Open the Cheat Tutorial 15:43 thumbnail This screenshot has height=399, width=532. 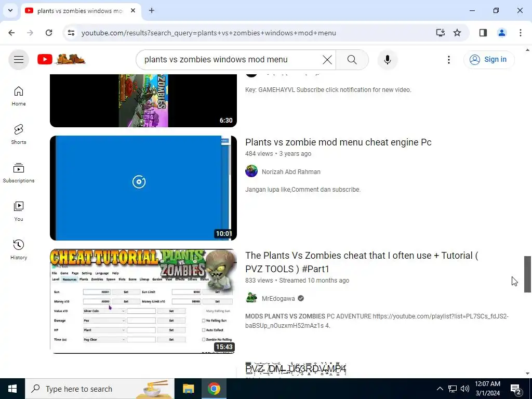coord(143,301)
